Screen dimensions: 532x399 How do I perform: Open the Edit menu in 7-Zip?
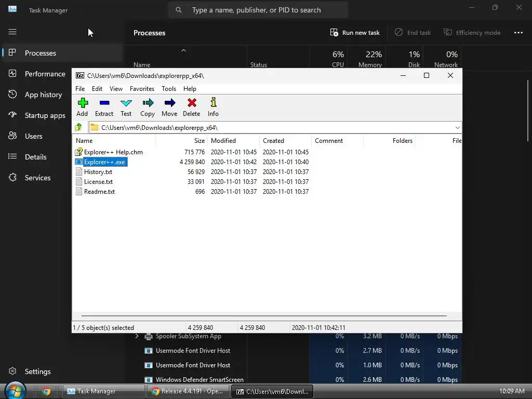tap(97, 88)
